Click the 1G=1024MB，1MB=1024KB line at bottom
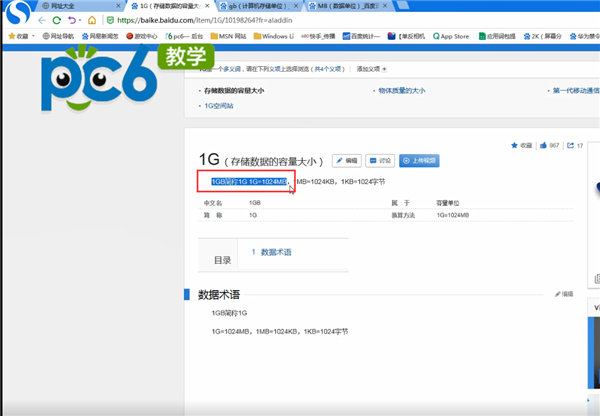 (x=280, y=331)
